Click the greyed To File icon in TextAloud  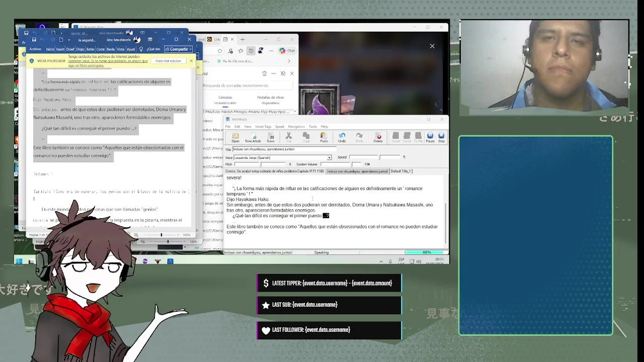tap(418, 138)
